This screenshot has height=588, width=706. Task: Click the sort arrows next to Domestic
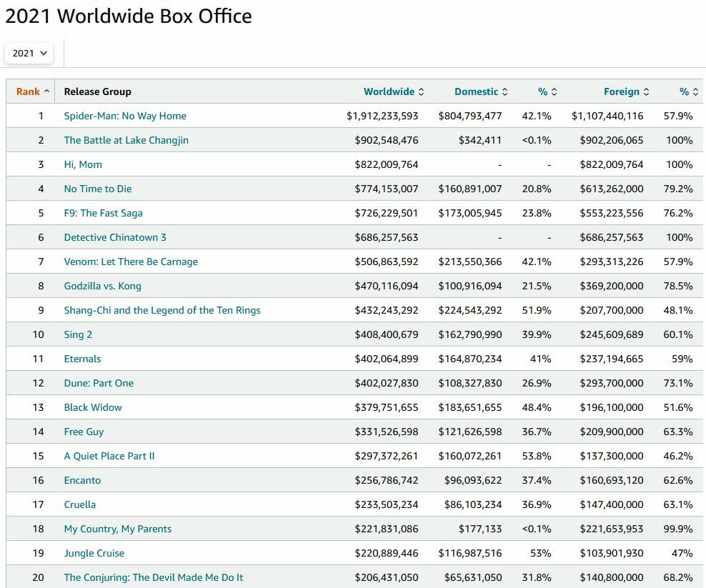click(x=504, y=92)
